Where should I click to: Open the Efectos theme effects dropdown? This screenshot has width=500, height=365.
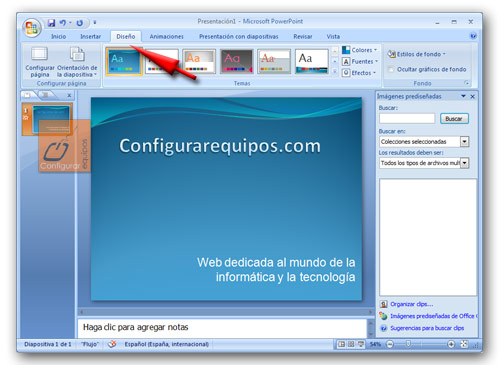coord(359,73)
